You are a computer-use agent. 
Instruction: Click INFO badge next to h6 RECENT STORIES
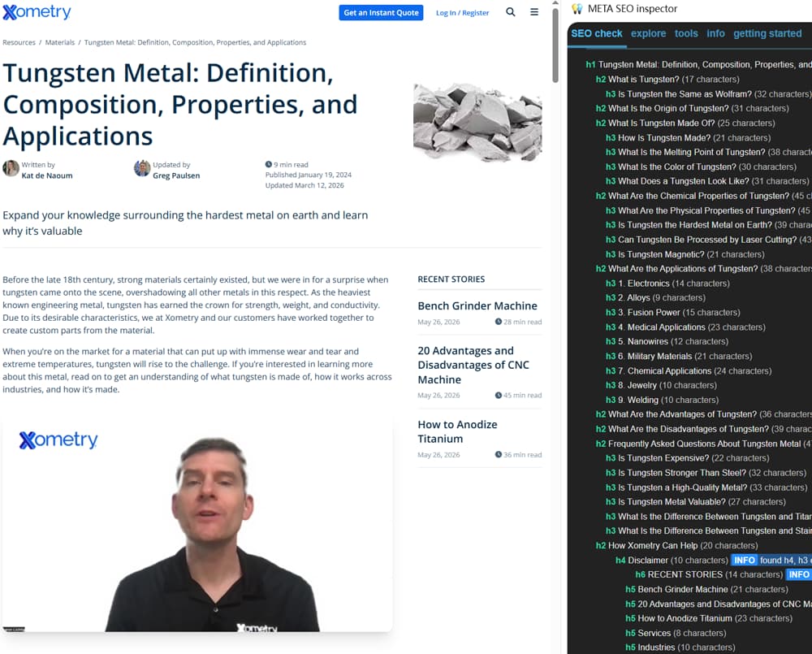click(798, 574)
